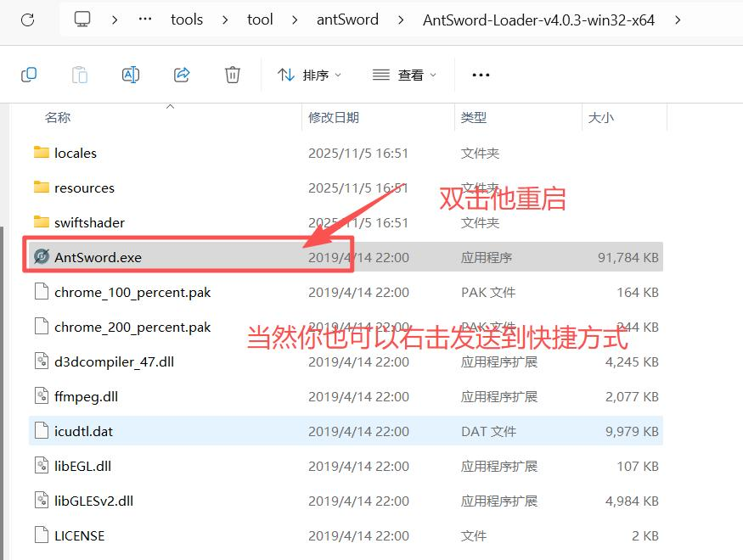Open the 查看 view dropdown
Image resolution: width=743 pixels, height=560 pixels.
(404, 75)
